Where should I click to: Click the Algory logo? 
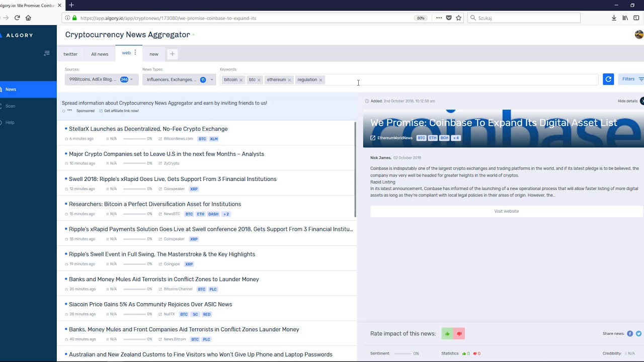[17, 35]
